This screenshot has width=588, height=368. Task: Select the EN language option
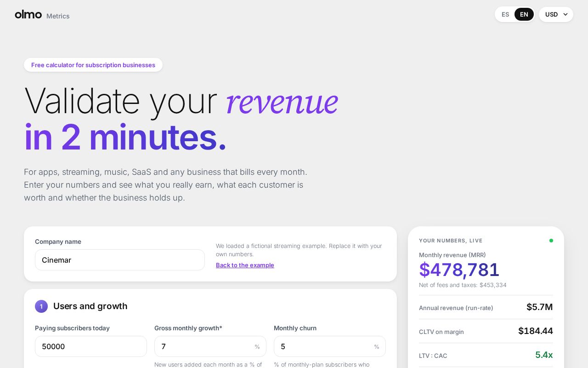524,14
